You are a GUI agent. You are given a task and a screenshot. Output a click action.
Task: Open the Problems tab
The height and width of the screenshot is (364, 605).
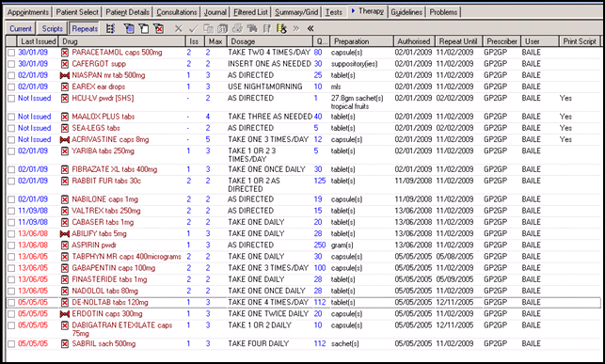(443, 12)
